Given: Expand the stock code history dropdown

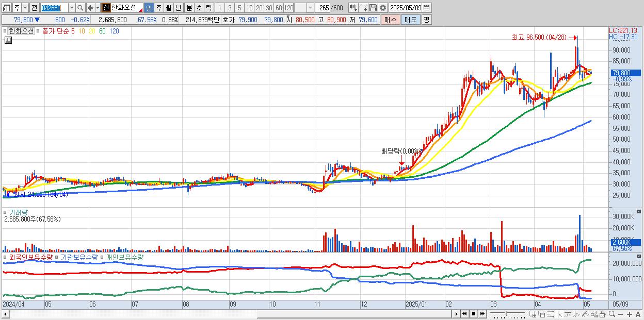Looking at the screenshot, I should 72,8.
